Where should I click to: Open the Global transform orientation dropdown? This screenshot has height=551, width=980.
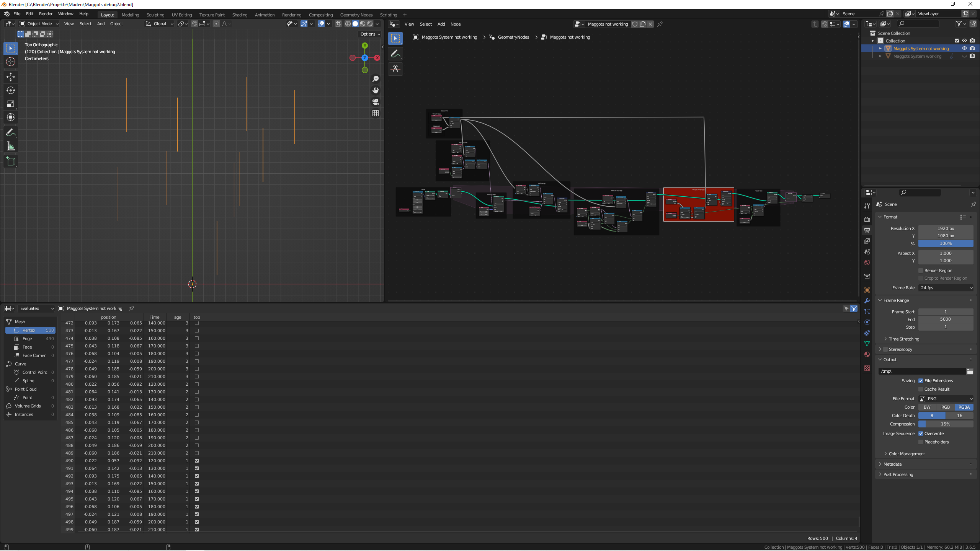pos(160,24)
